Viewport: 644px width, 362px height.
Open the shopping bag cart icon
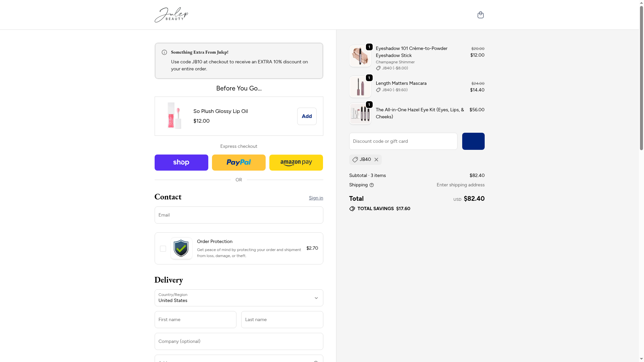(x=480, y=15)
